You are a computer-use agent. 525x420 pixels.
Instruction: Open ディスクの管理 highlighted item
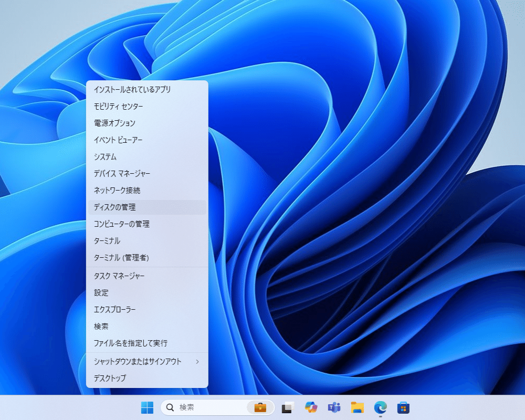pos(147,207)
